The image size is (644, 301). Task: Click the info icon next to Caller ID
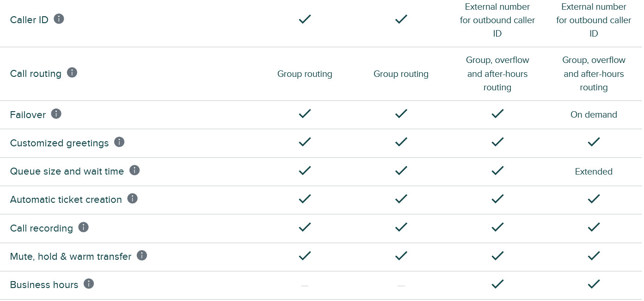pyautogui.click(x=59, y=19)
